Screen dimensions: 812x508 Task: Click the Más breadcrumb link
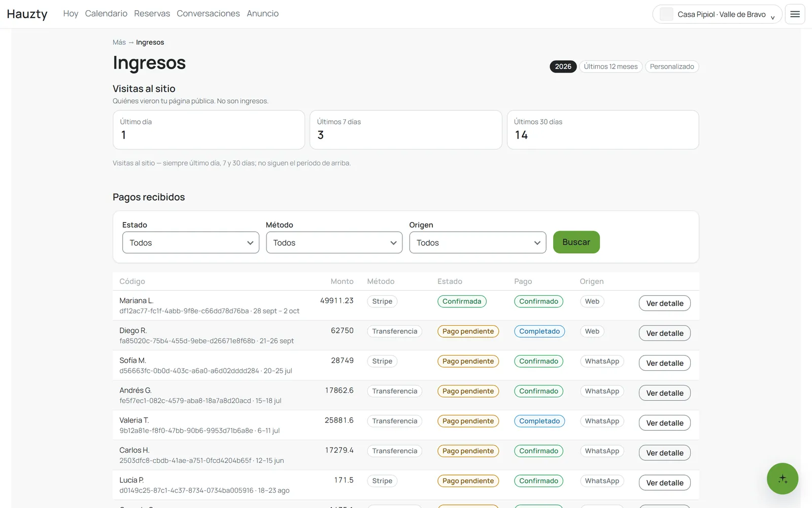[119, 42]
